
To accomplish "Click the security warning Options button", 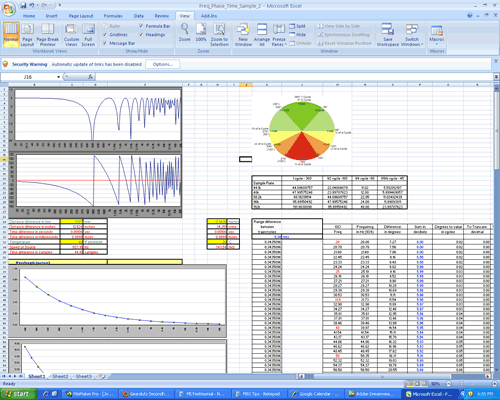I will point(163,64).
